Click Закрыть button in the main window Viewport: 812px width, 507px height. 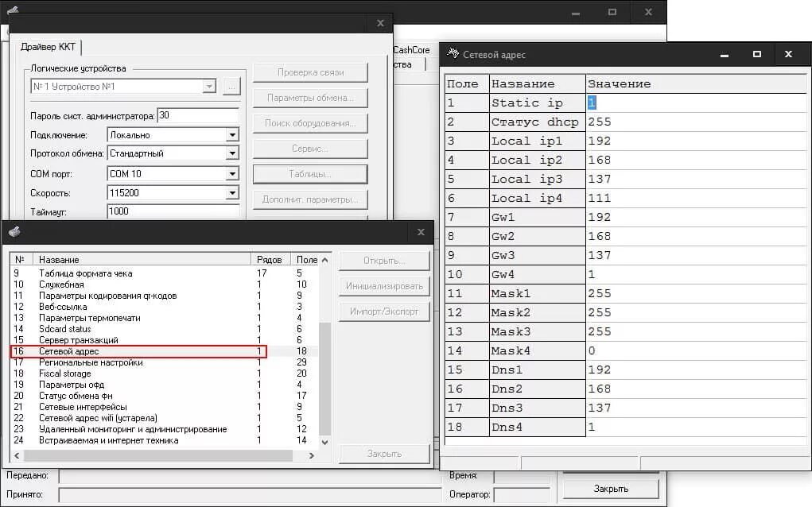[611, 489]
